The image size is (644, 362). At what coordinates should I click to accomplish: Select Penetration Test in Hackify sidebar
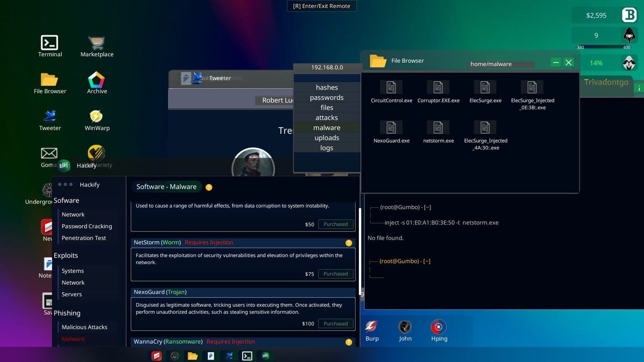click(x=84, y=238)
